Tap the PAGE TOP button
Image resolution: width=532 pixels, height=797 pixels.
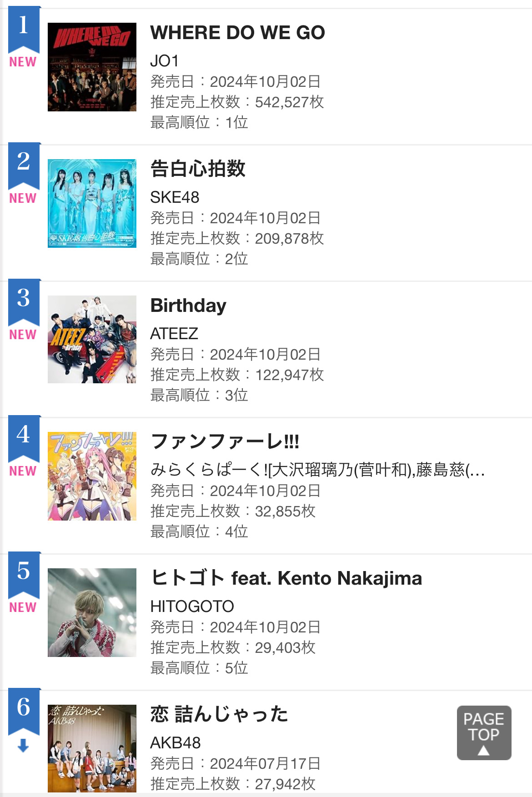484,732
